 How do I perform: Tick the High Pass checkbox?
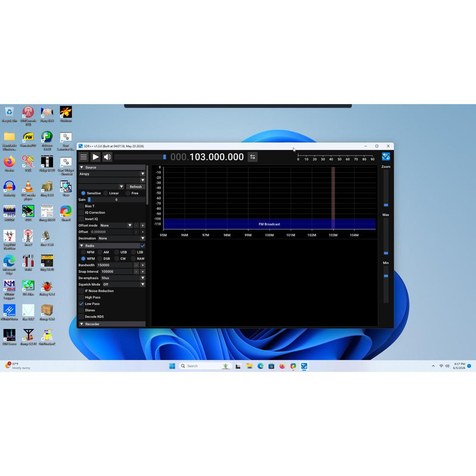tap(82, 297)
